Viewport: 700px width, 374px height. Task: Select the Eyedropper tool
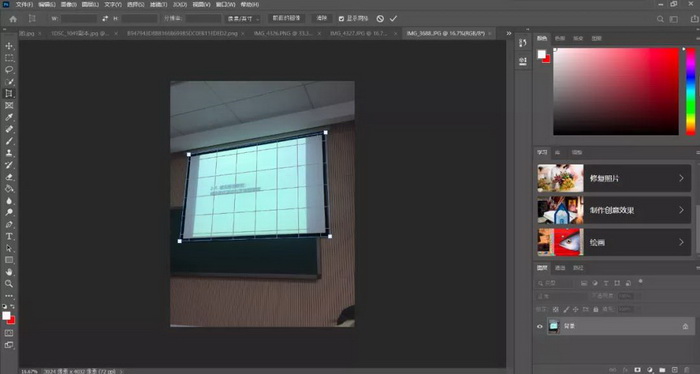pos(9,117)
